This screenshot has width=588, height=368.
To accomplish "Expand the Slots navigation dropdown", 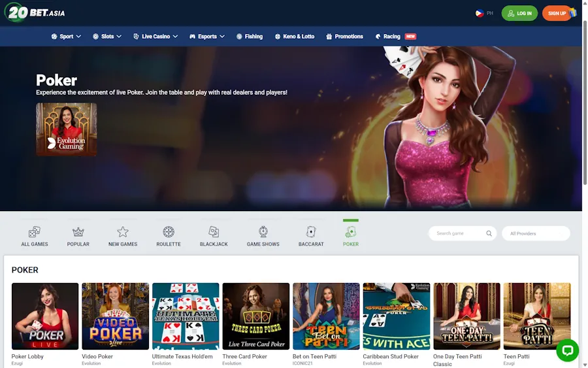I will [x=107, y=37].
